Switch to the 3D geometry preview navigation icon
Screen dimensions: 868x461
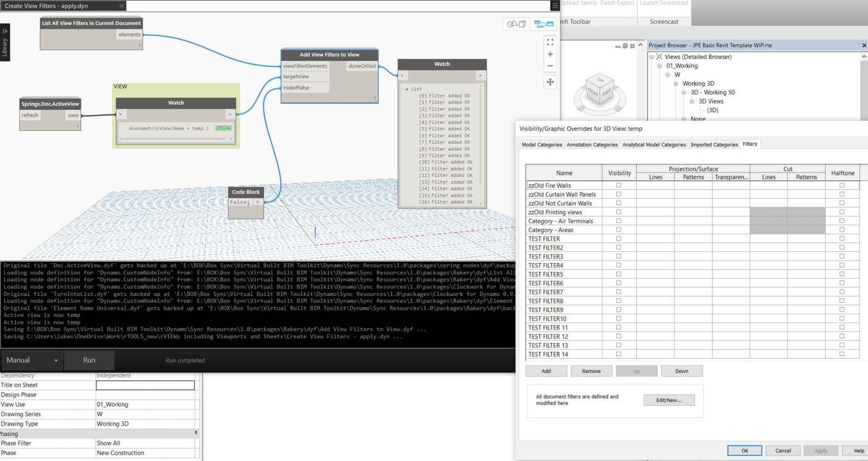click(516, 24)
